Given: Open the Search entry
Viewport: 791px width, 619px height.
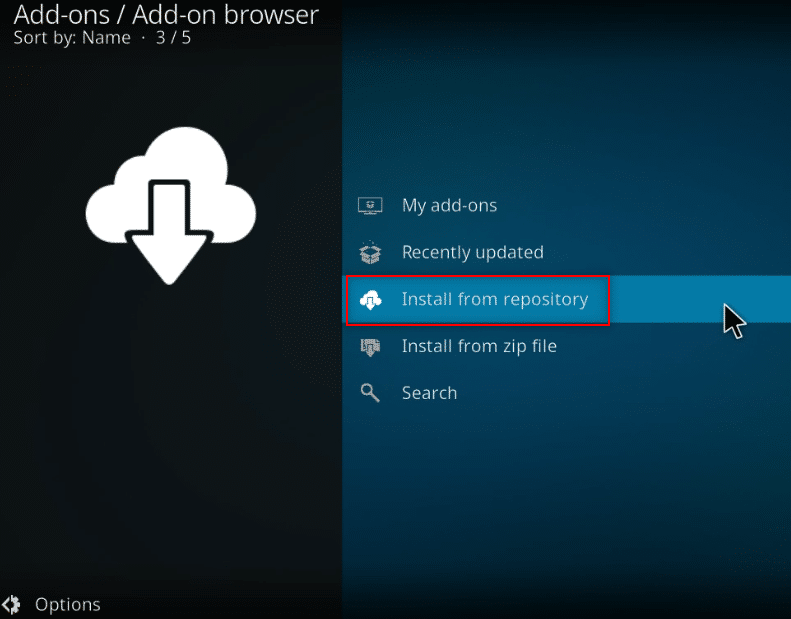Looking at the screenshot, I should [566, 393].
